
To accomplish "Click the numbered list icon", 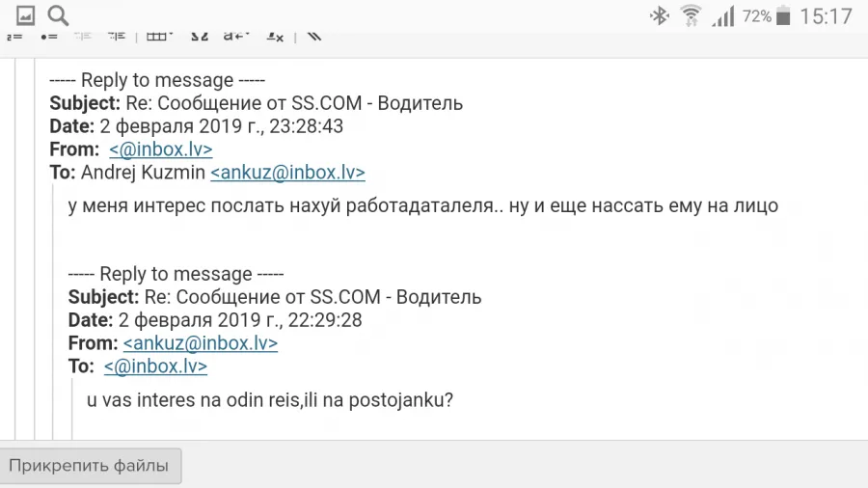I will point(14,37).
